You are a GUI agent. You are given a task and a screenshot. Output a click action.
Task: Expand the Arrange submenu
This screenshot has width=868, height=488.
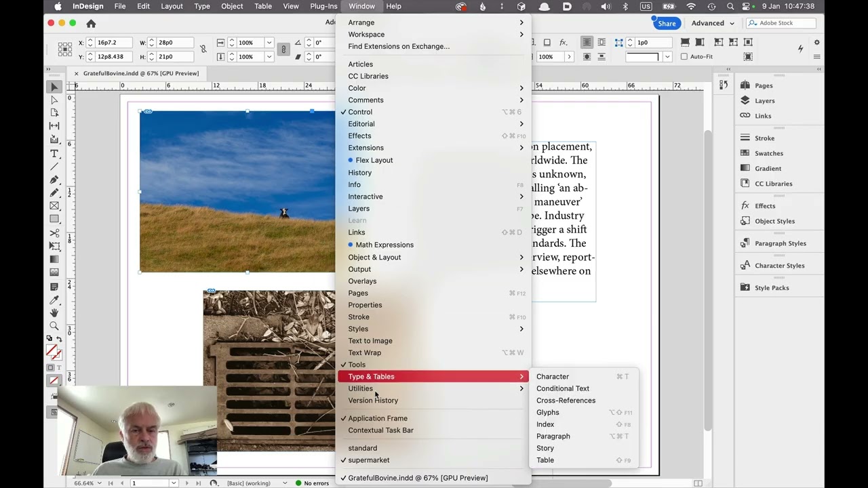[x=434, y=22]
